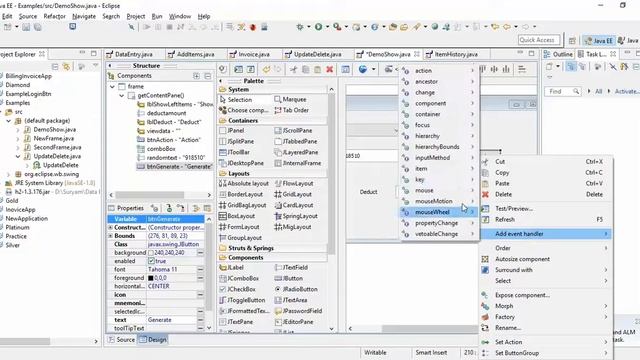Collapse the default package node
Viewport: 640px width, 360px height.
pyautogui.click(x=9, y=121)
